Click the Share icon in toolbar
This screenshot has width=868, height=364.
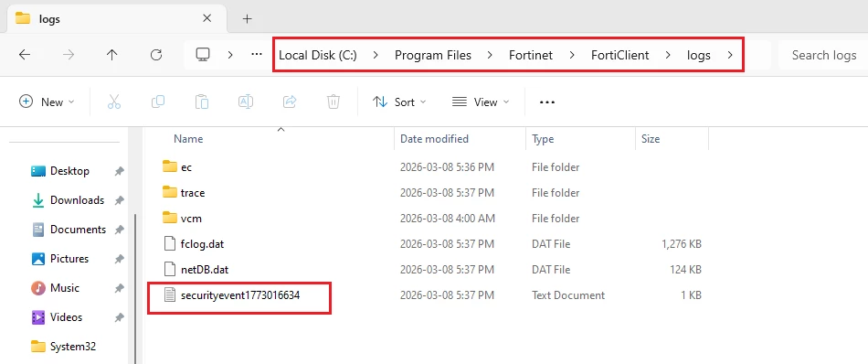[290, 102]
